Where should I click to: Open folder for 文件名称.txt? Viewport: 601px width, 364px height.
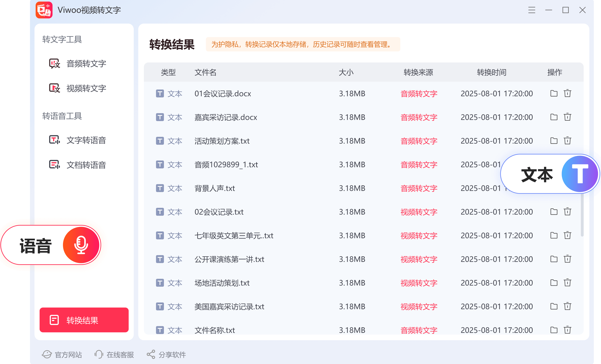tap(554, 330)
